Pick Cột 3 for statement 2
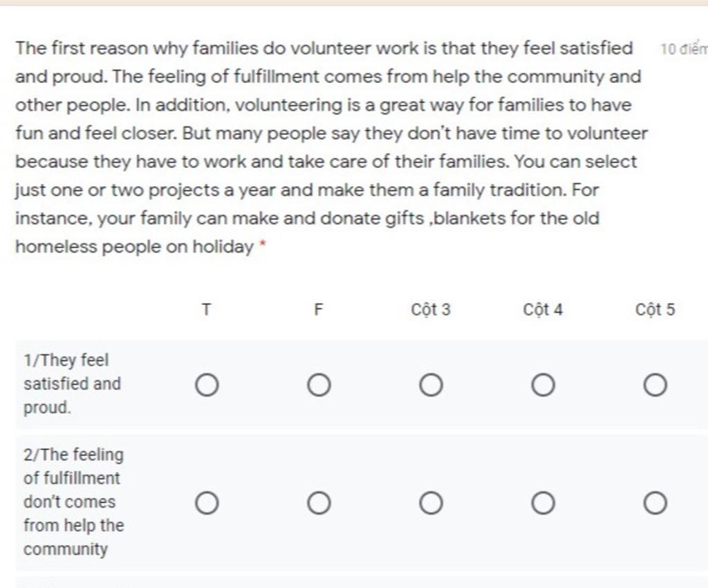 coord(431,503)
